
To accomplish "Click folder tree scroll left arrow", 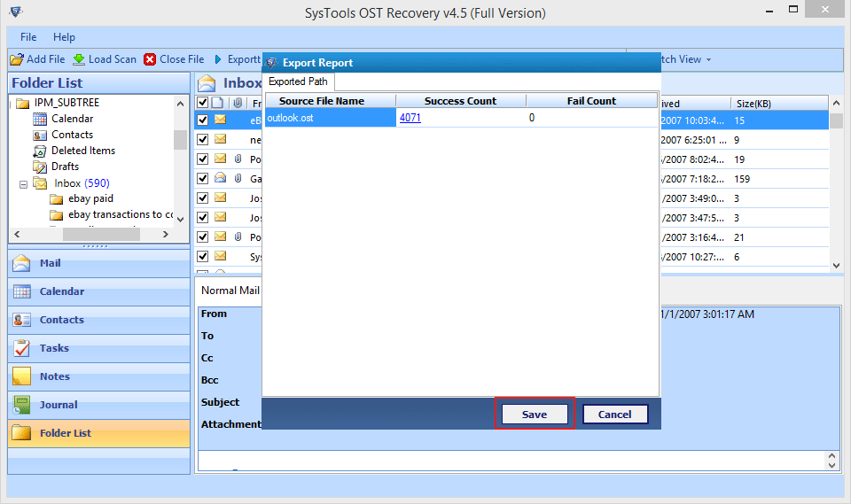I will (18, 235).
